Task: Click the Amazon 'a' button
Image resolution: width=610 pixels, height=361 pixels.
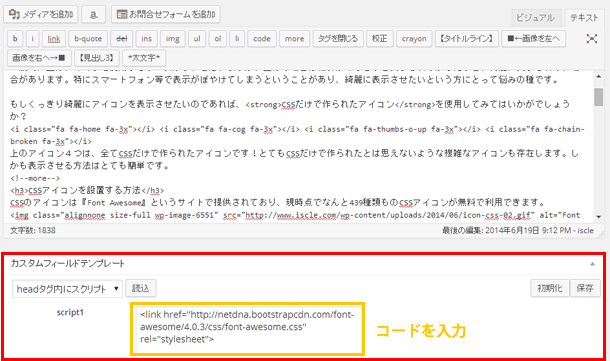Action: (94, 14)
